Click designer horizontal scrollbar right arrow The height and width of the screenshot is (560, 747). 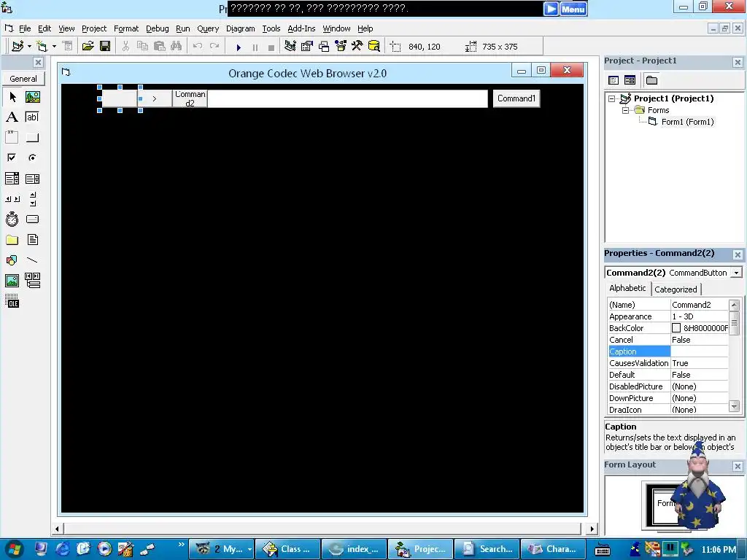592,529
